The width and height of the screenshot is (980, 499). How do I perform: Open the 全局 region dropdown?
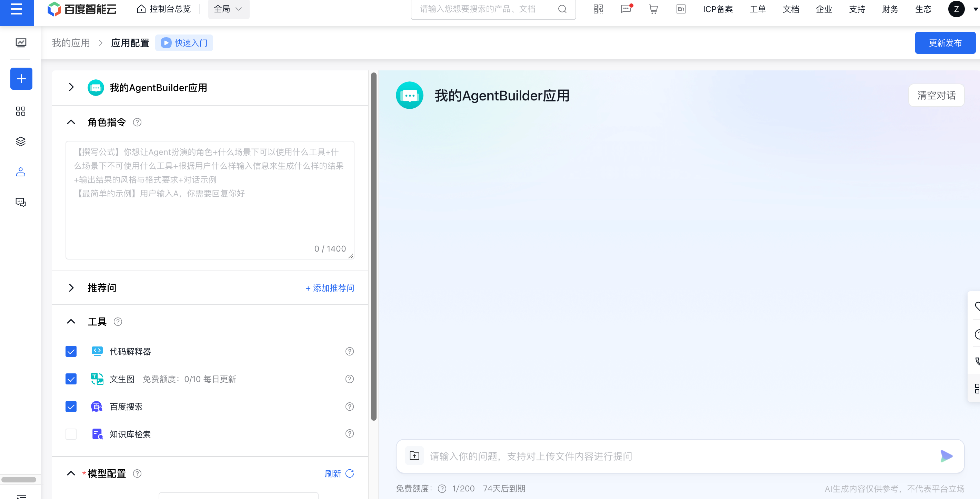[x=229, y=9]
